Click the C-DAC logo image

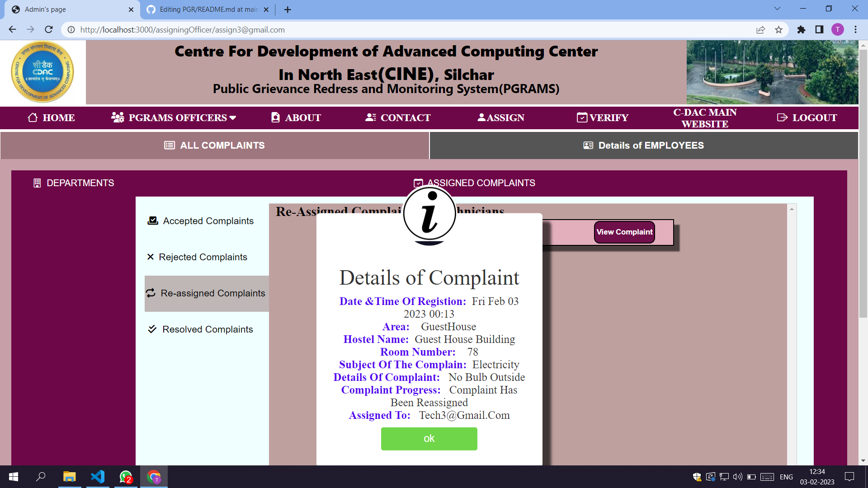click(42, 72)
